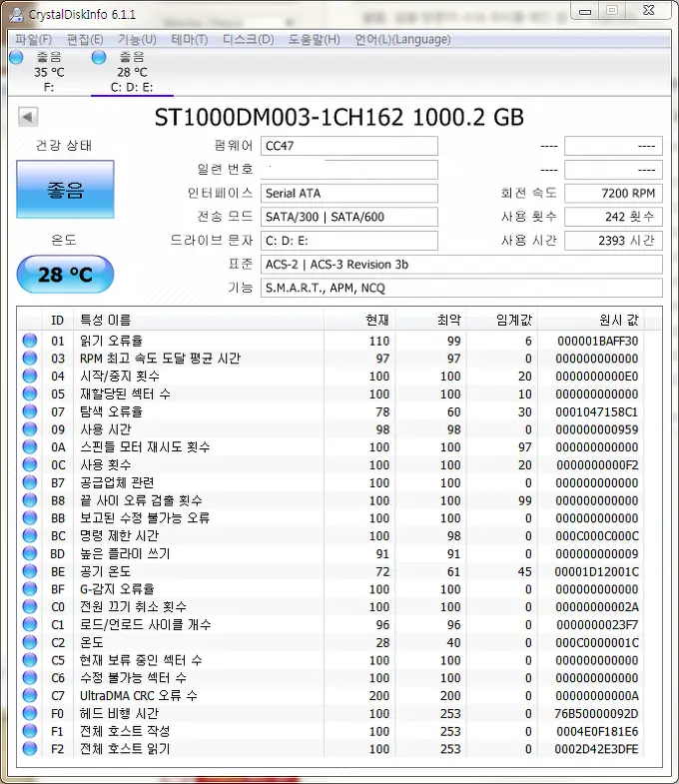Viewport: 679px width, 784px height.
Task: Click raw value 00001D12001C
Action: [597, 571]
